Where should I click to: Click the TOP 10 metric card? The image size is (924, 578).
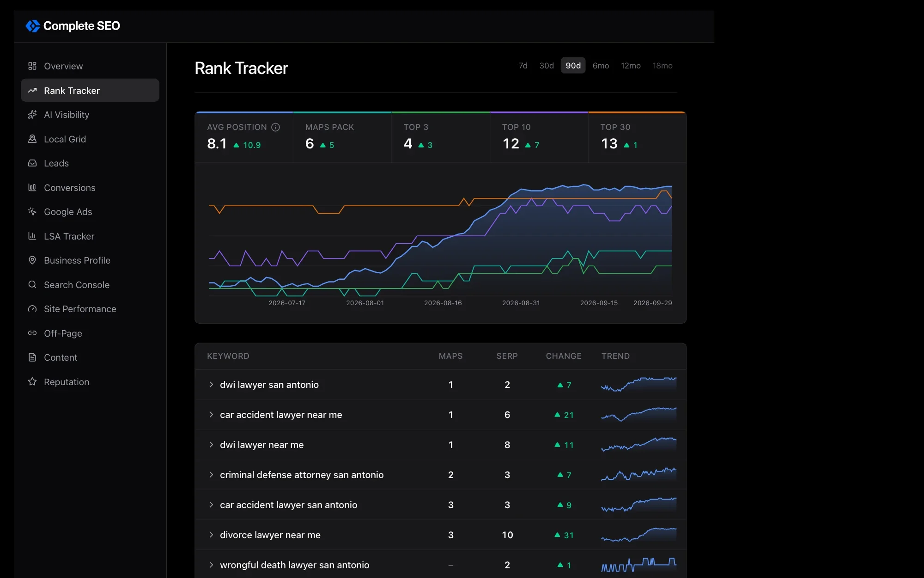539,137
